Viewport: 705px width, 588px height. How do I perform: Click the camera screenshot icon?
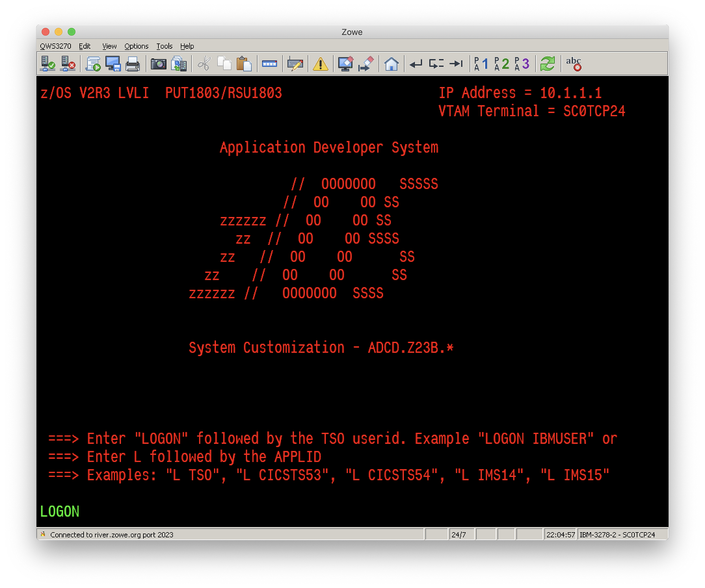pos(158,64)
